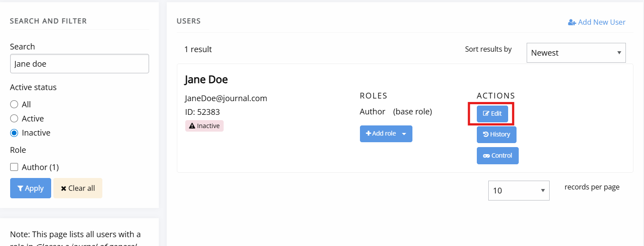Image resolution: width=644 pixels, height=246 pixels.
Task: Click Clear all filters button
Action: point(78,188)
